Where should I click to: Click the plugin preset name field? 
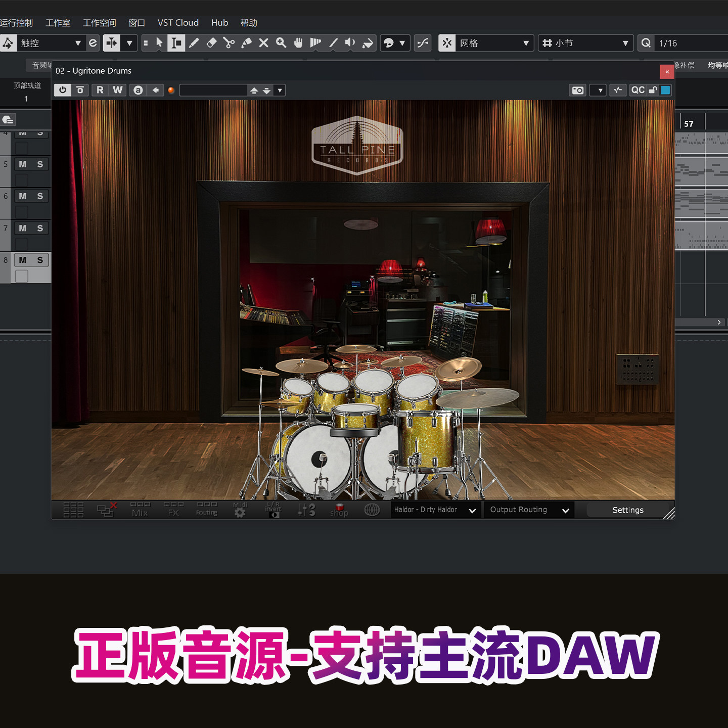point(213,90)
